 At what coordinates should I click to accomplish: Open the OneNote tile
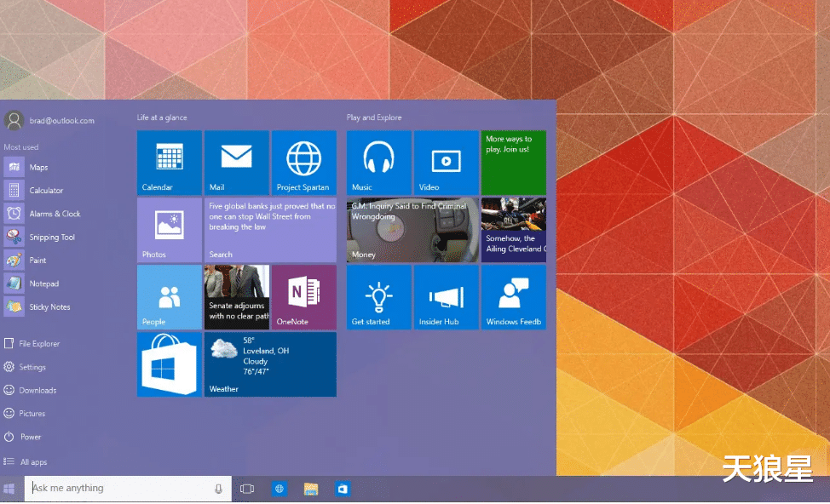(304, 297)
